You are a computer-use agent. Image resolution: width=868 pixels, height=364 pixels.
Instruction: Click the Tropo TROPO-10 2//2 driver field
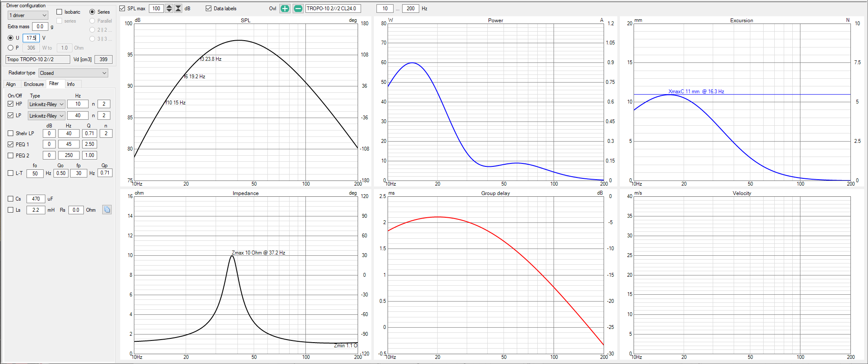[x=38, y=59]
